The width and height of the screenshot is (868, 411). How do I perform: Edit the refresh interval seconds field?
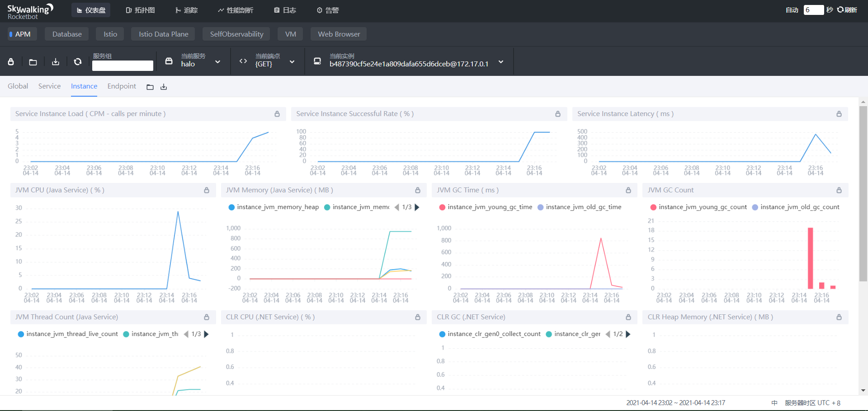(814, 10)
